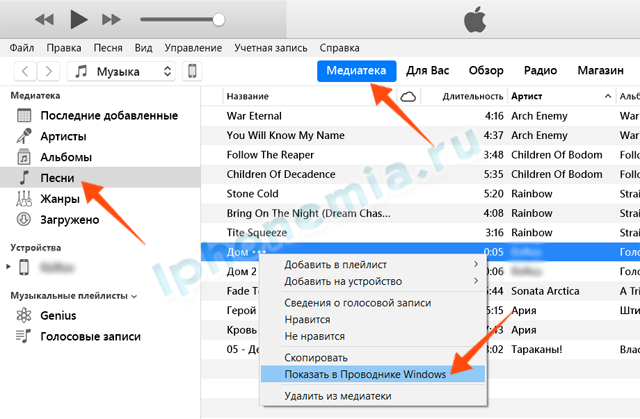Select Альбомы in the sidebar
The height and width of the screenshot is (419, 640).
66,157
